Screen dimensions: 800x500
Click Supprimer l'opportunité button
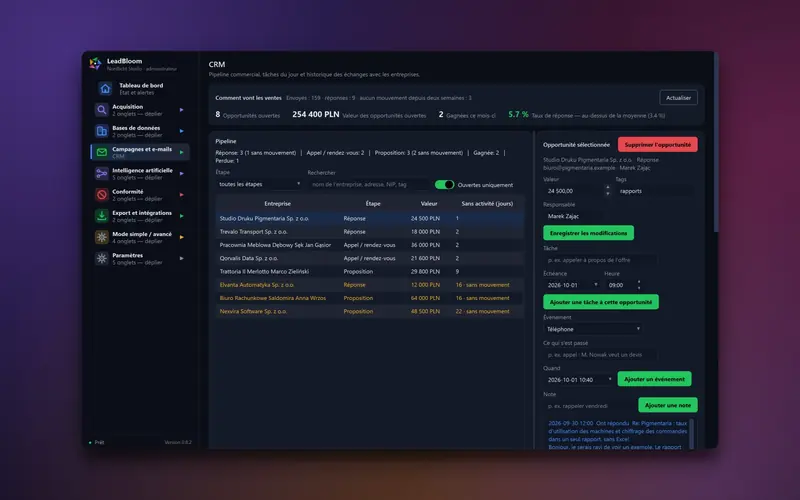[x=658, y=144]
